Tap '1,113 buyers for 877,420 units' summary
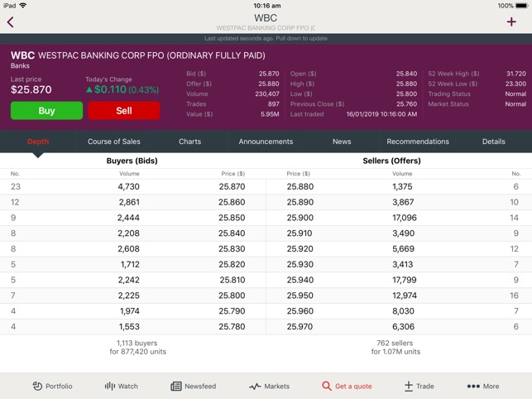This screenshot has height=399, width=532. [137, 348]
